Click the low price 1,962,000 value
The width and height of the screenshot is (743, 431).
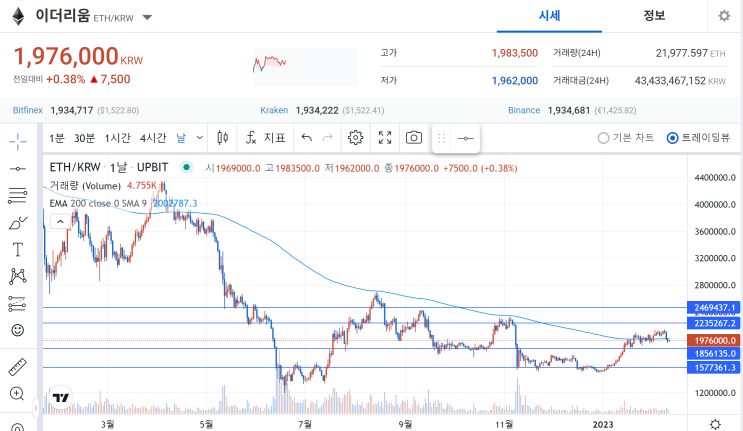coord(515,81)
